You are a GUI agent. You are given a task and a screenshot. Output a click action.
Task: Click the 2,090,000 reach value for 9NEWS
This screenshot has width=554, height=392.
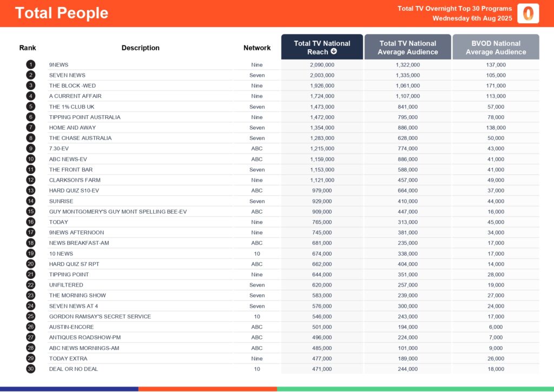[322, 65]
